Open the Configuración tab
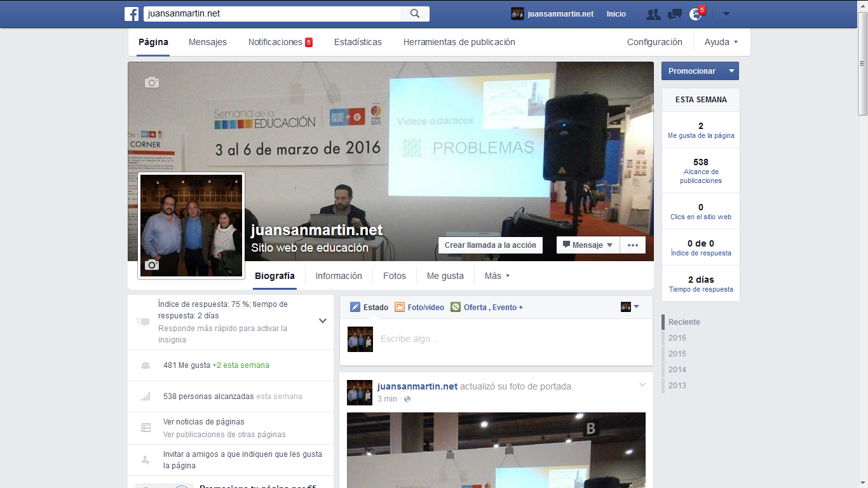Image resolution: width=868 pixels, height=488 pixels. coord(654,42)
